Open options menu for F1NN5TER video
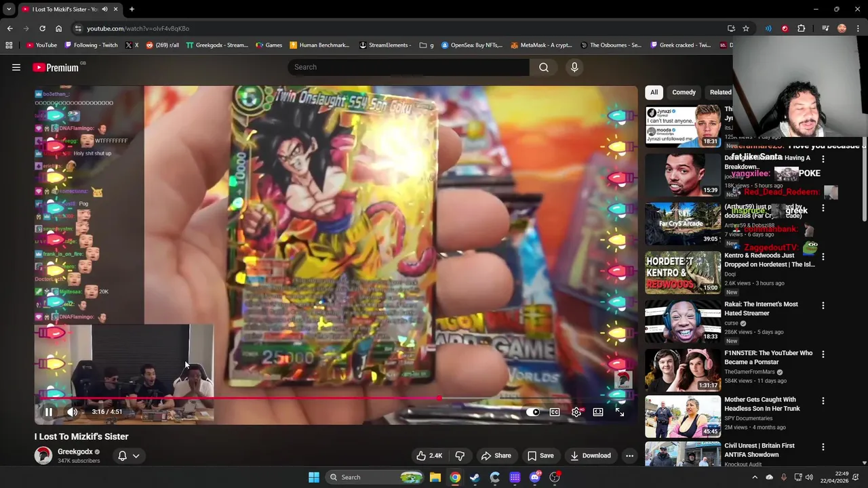Image resolution: width=868 pixels, height=488 pixels. pos(823,354)
